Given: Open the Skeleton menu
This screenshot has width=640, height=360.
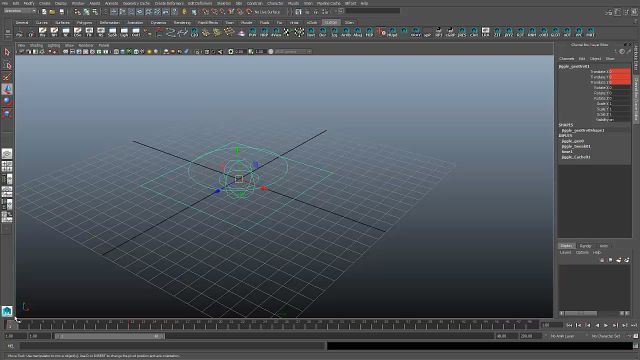Looking at the screenshot, I should tap(223, 3).
